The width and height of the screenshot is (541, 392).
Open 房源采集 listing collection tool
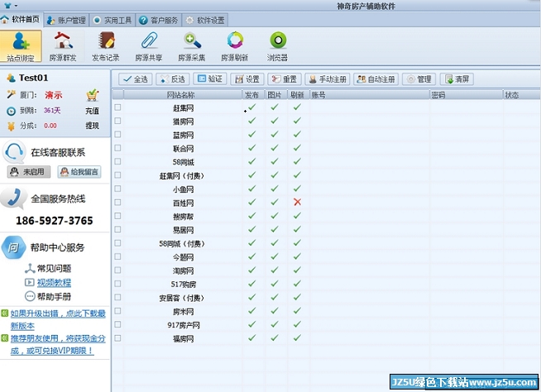[191, 42]
